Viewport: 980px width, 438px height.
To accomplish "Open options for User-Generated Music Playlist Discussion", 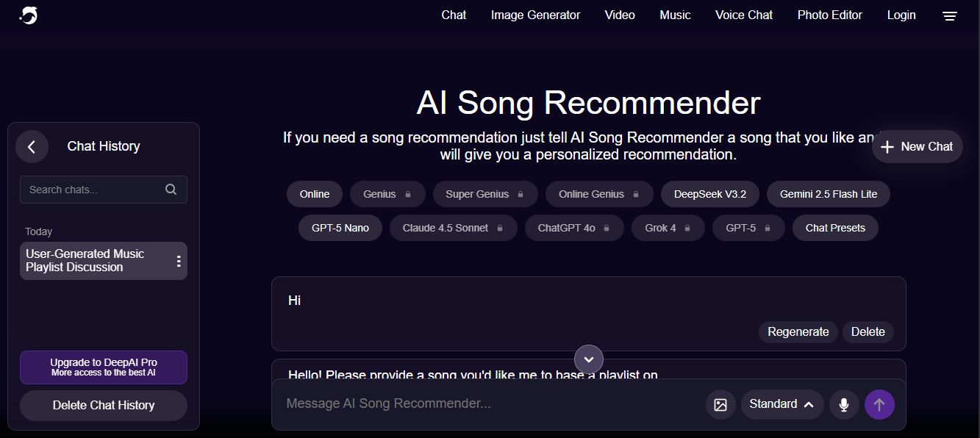I will [178, 261].
